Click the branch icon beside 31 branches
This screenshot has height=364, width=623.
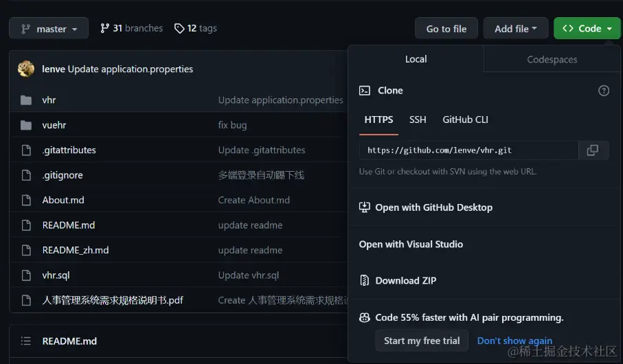[x=104, y=28]
